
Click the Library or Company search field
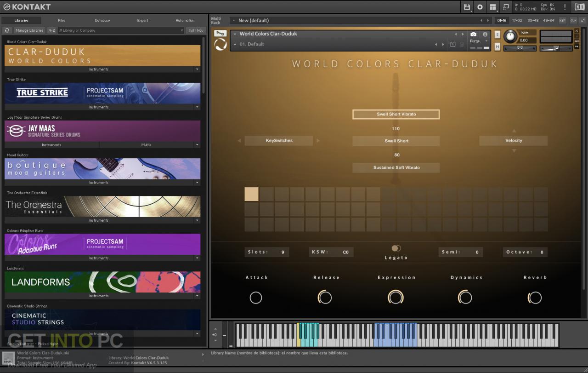120,30
